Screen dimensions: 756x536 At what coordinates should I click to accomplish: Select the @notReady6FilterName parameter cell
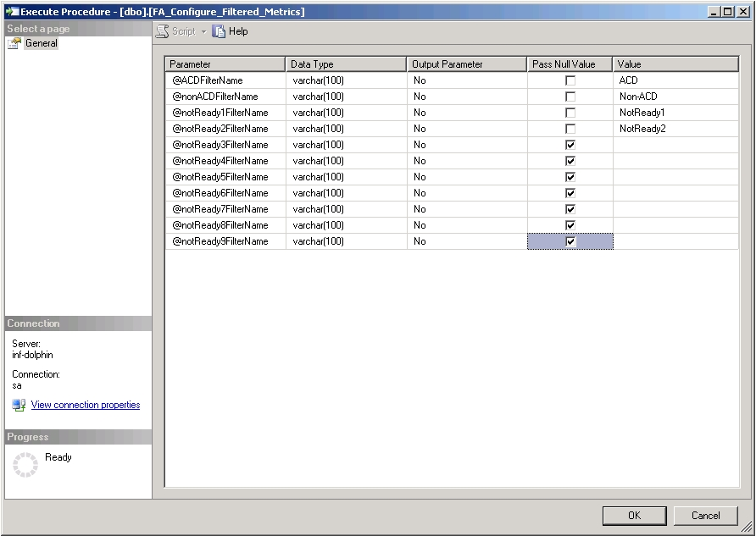tap(225, 193)
